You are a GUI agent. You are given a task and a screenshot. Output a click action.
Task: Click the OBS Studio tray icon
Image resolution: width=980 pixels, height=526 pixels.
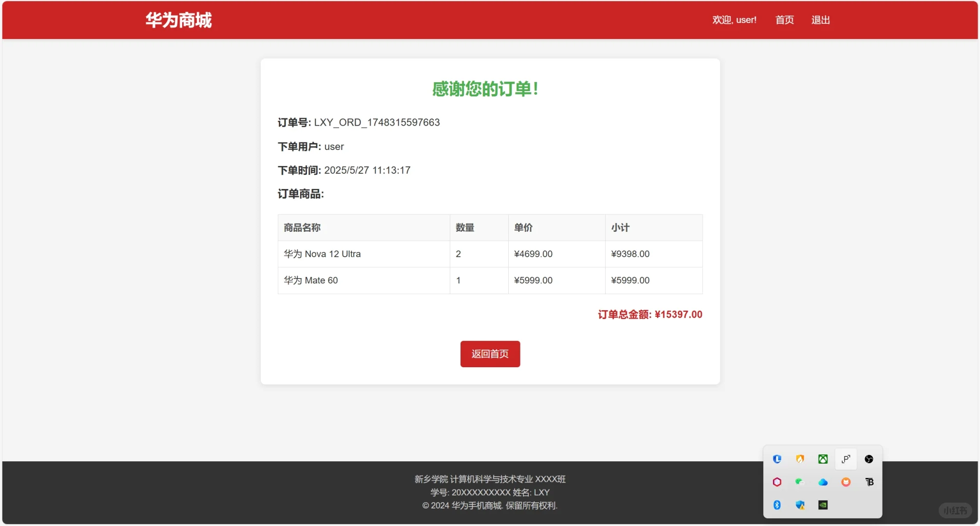pos(868,459)
